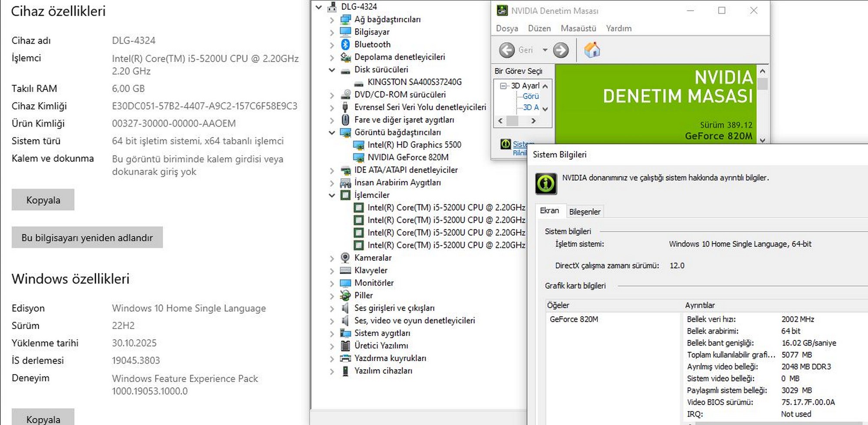Select the NVIDIA GeForce 820M adapter
Image resolution: width=868 pixels, height=425 pixels.
point(408,157)
